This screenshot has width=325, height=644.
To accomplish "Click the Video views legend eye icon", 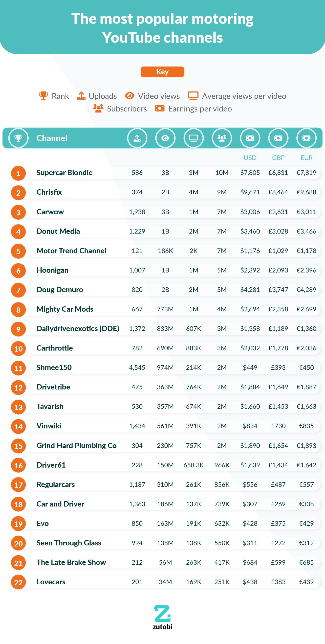I will tap(130, 96).
